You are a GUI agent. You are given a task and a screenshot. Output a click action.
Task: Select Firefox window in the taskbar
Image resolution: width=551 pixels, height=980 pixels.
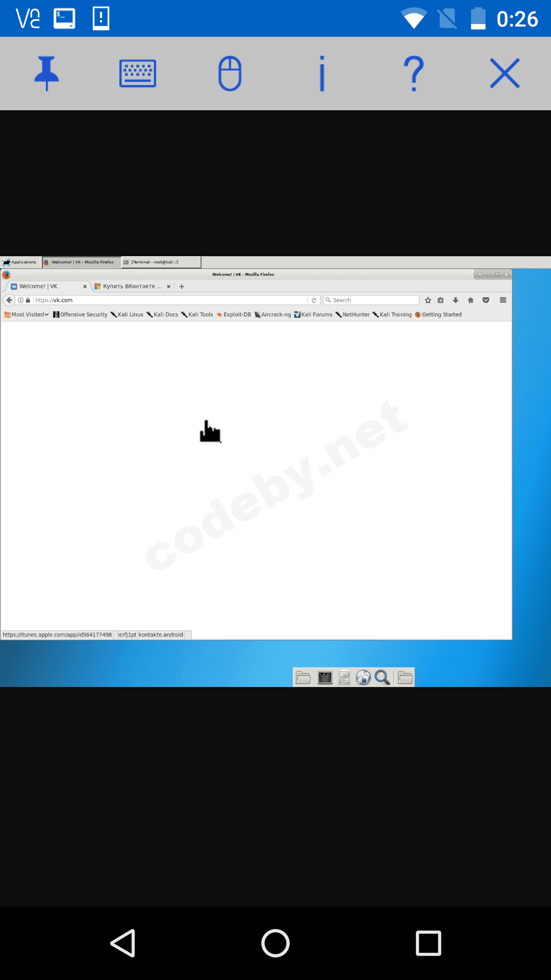(82, 262)
